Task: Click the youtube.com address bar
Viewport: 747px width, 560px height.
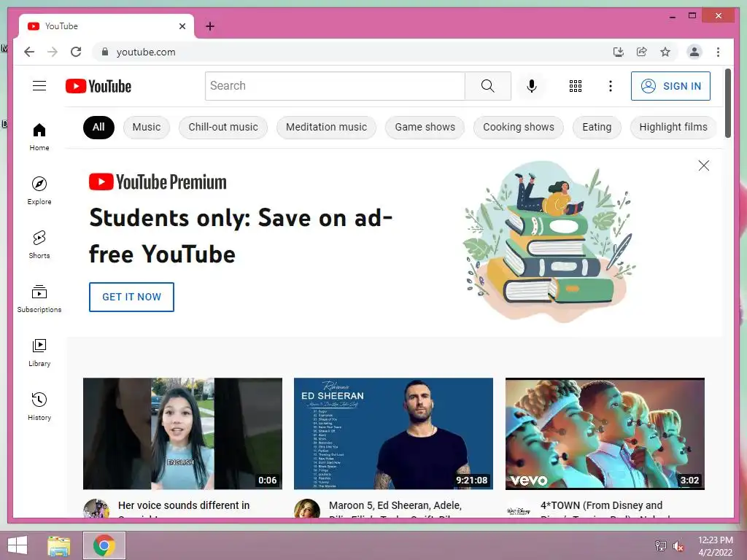Action: [x=352, y=52]
